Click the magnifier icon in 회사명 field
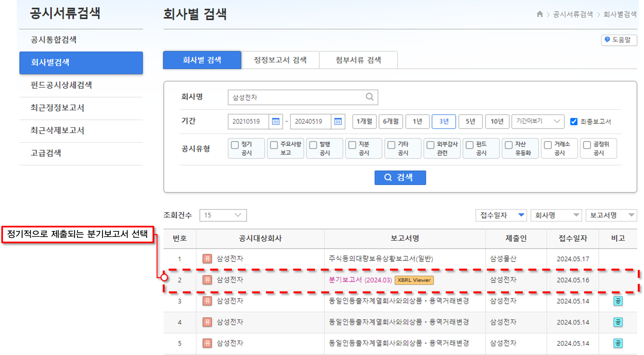 tap(370, 97)
